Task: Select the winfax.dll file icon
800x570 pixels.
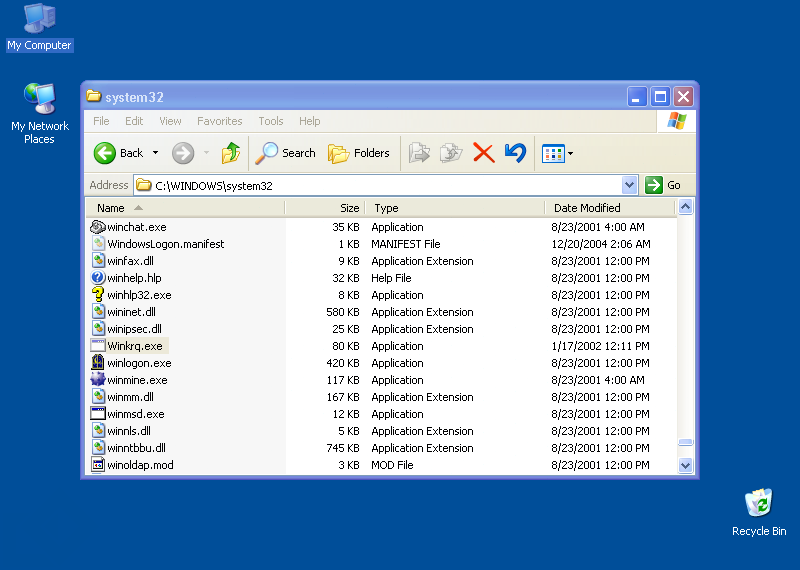Action: pyautogui.click(x=98, y=261)
